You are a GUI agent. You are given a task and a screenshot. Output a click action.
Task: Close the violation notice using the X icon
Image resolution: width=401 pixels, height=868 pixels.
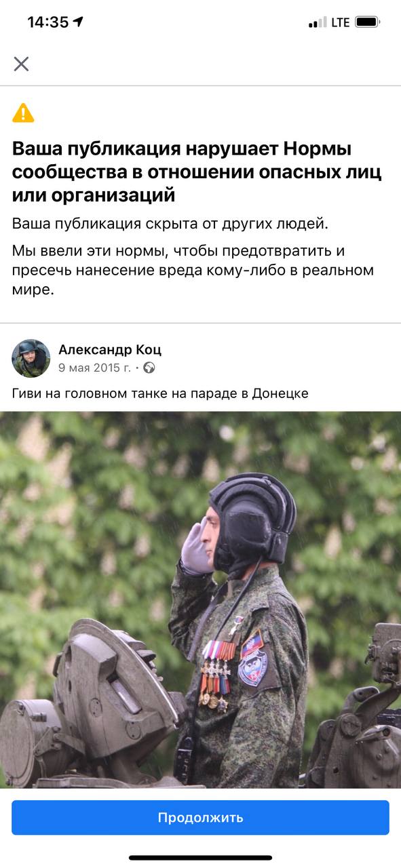(x=21, y=64)
